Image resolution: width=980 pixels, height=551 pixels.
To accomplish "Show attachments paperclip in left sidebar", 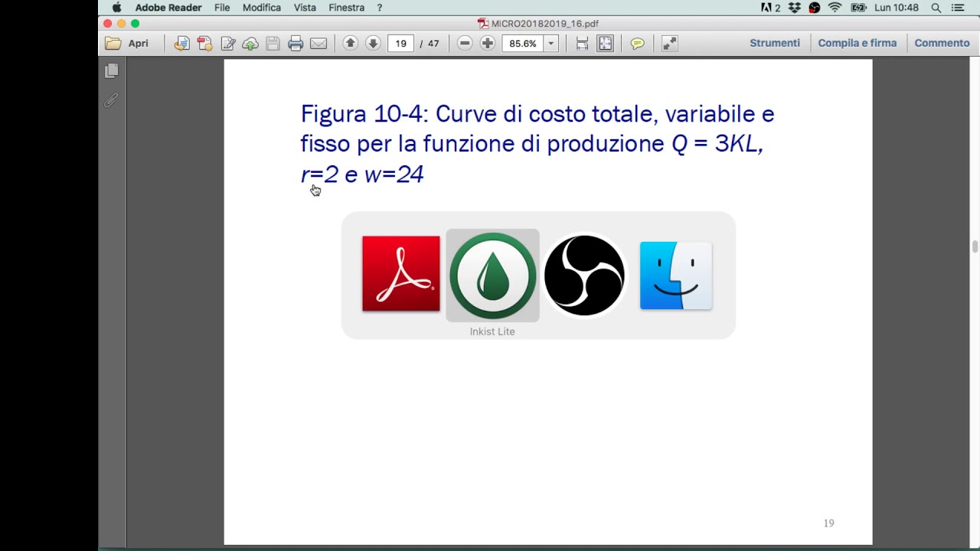I will pyautogui.click(x=112, y=100).
